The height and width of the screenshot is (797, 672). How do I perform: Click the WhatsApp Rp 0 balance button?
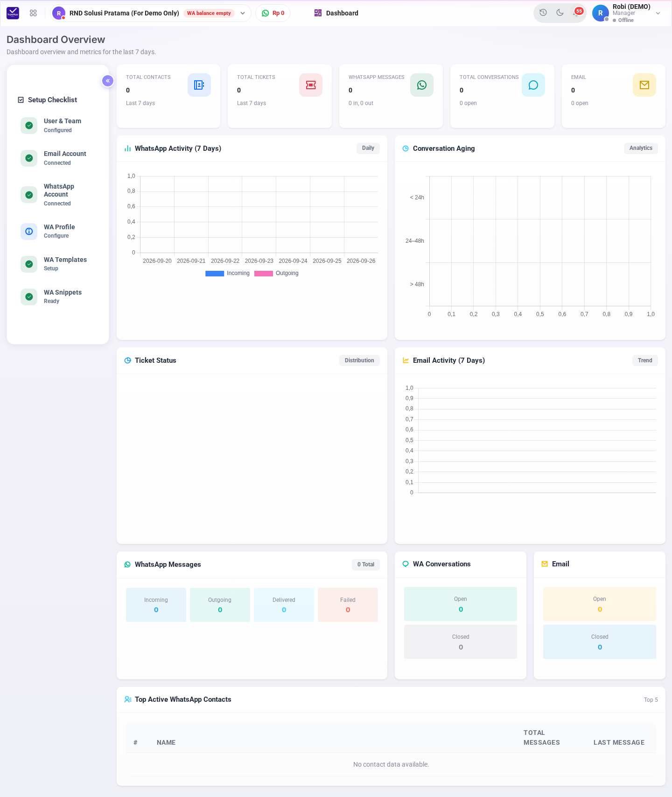tap(273, 13)
